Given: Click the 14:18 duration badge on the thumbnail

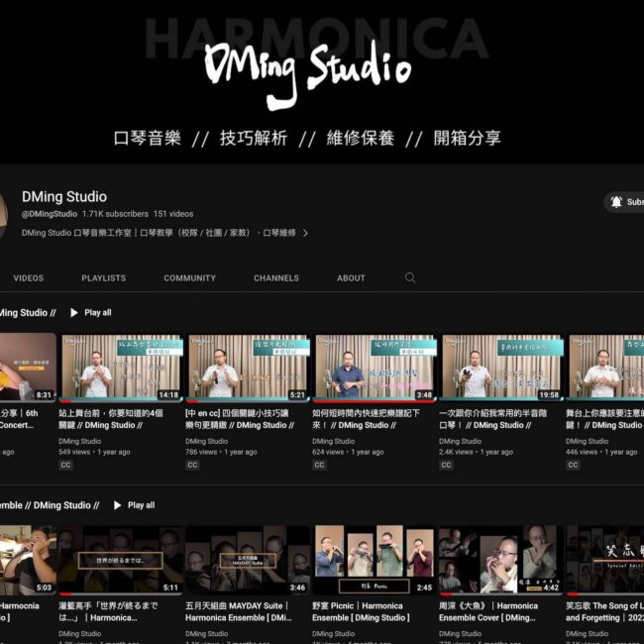Looking at the screenshot, I should point(168,394).
